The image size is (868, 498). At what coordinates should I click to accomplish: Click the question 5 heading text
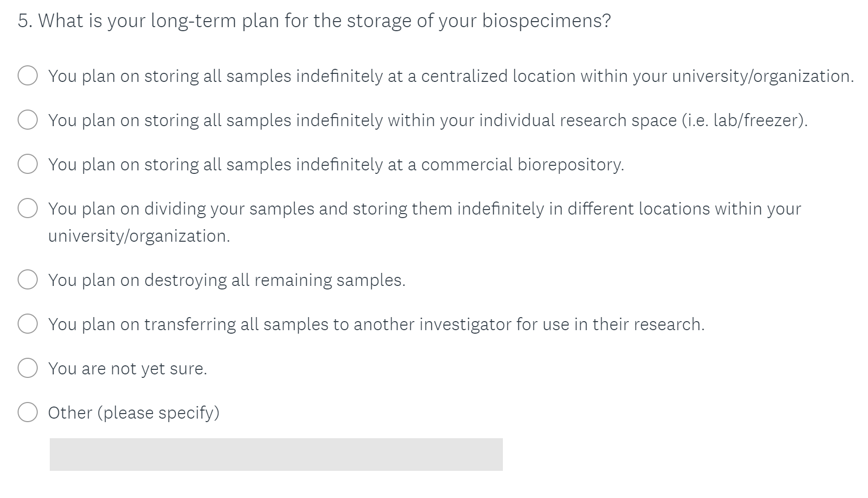click(314, 21)
